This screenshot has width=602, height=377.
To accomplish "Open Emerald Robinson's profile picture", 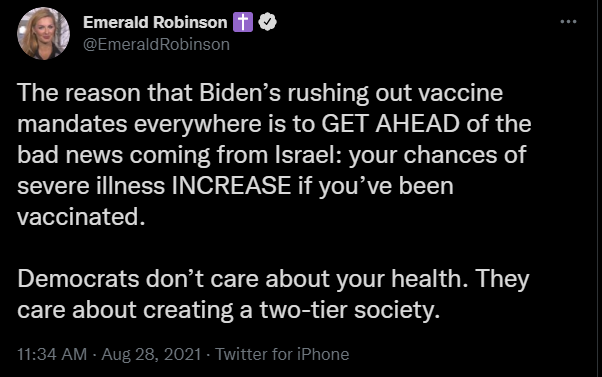I will [43, 33].
